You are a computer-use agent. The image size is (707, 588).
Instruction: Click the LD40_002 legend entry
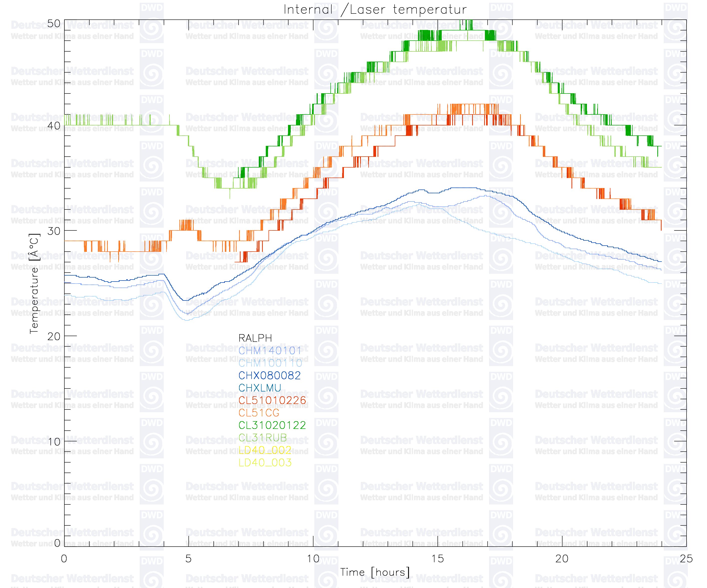click(x=265, y=450)
